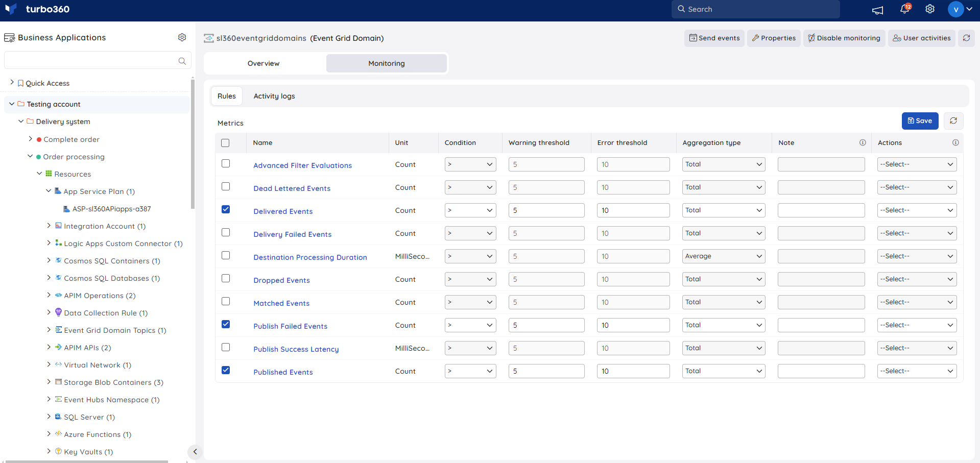
Task: Click the Data Collection Rule icon
Action: 58,312
